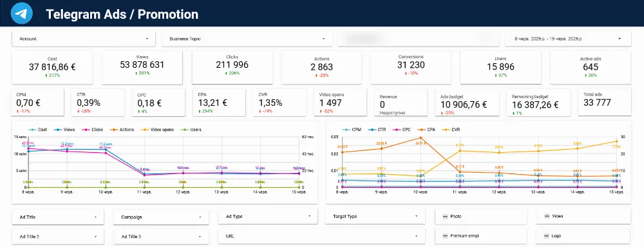
Task: Click the Clicks scorecard 211 996
Action: pos(232,68)
